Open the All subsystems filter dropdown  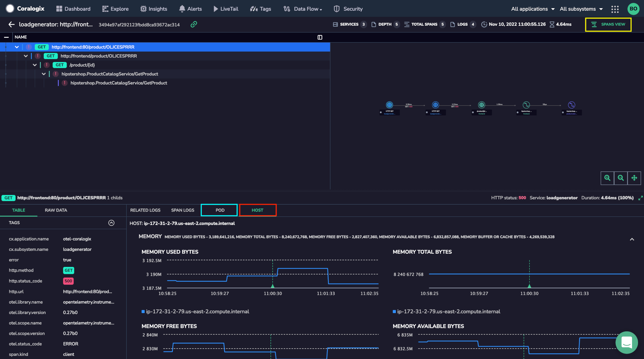[x=581, y=9]
